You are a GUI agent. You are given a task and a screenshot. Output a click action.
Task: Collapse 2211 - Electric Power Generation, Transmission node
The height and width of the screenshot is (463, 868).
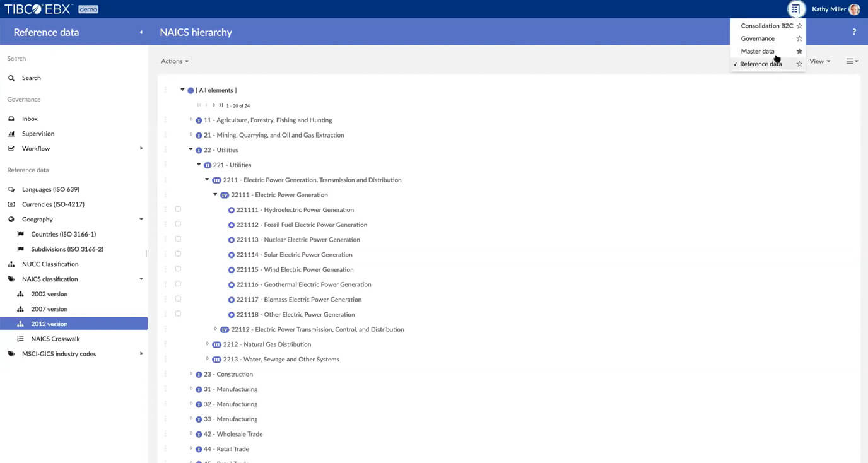[208, 179]
